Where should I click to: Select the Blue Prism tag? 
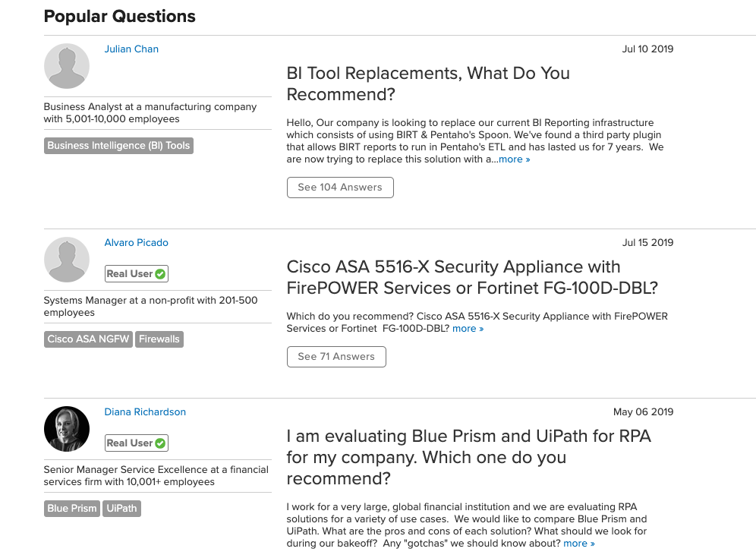click(72, 509)
